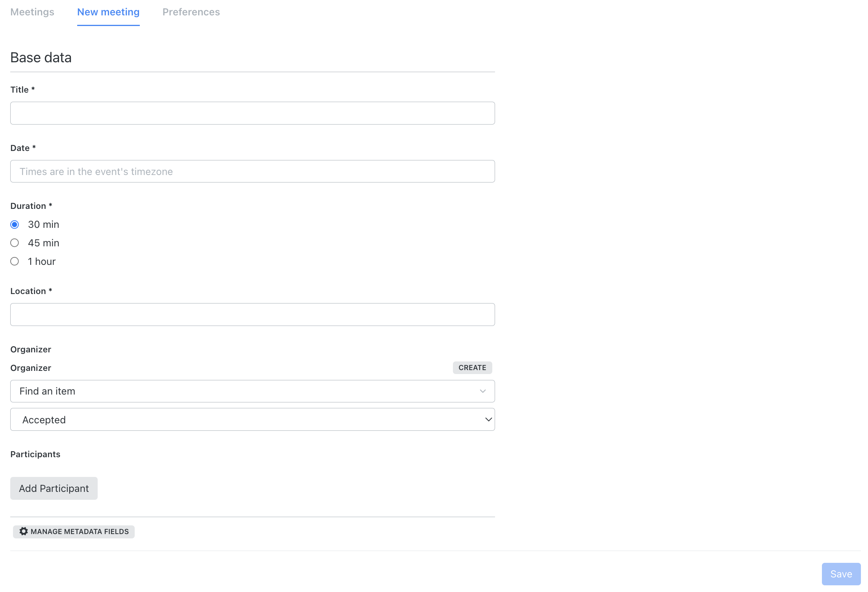Click the Participants label
Viewport: 868px width, 592px height.
(x=35, y=454)
